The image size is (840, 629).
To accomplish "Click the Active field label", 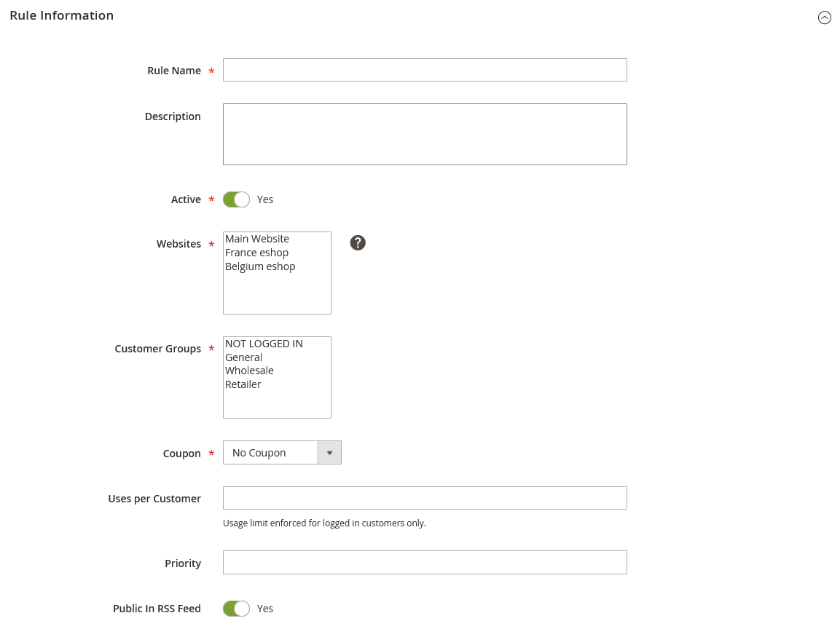I will pyautogui.click(x=186, y=199).
